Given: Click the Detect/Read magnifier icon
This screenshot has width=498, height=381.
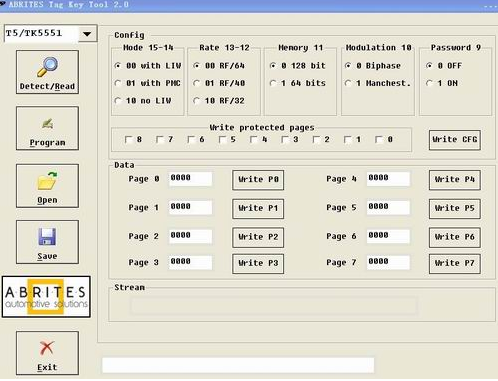Looking at the screenshot, I should point(47,66).
